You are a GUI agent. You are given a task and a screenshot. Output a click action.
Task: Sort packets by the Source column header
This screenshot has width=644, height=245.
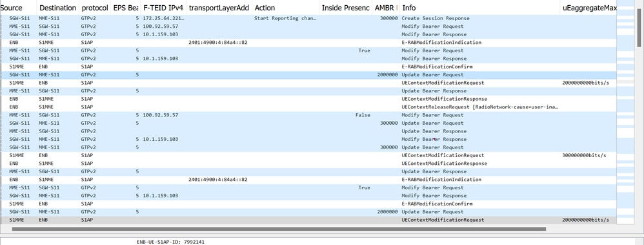click(18, 8)
